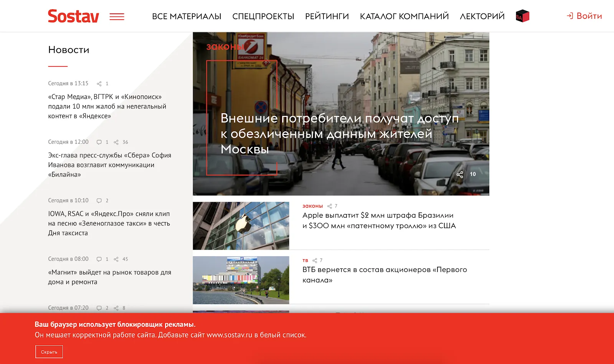Screen dimensions: 614x364
Task: Click share icon showing 36 shares
Action: click(x=116, y=142)
